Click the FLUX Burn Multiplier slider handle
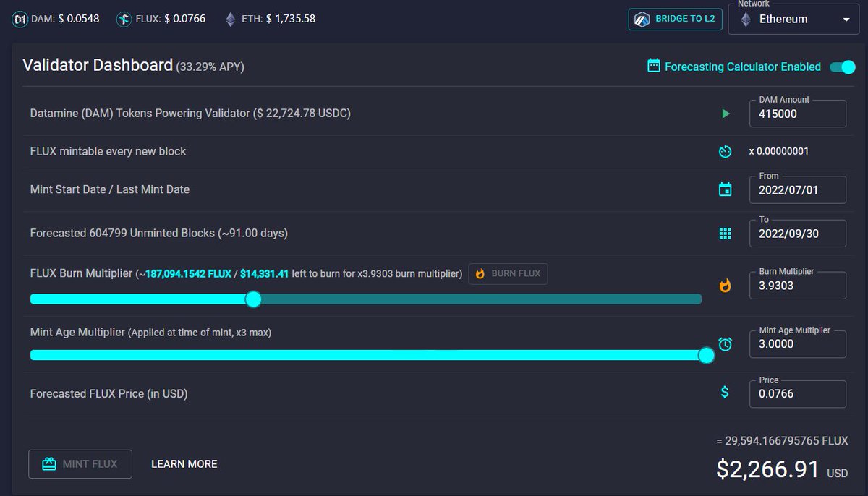 click(253, 299)
